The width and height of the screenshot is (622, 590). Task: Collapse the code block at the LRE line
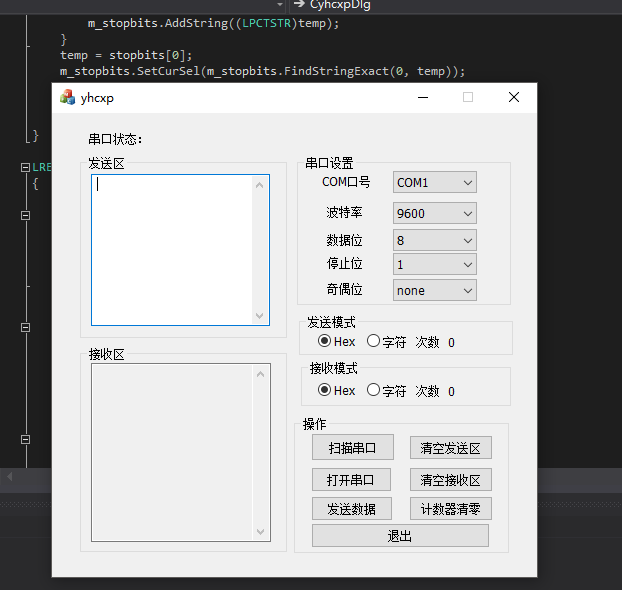point(25,167)
